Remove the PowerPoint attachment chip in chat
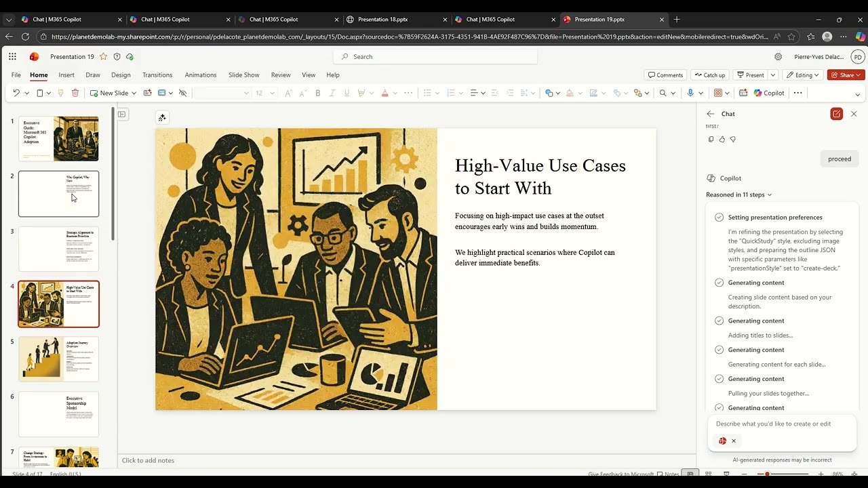Image resolution: width=868 pixels, height=488 pixels. coord(734,441)
